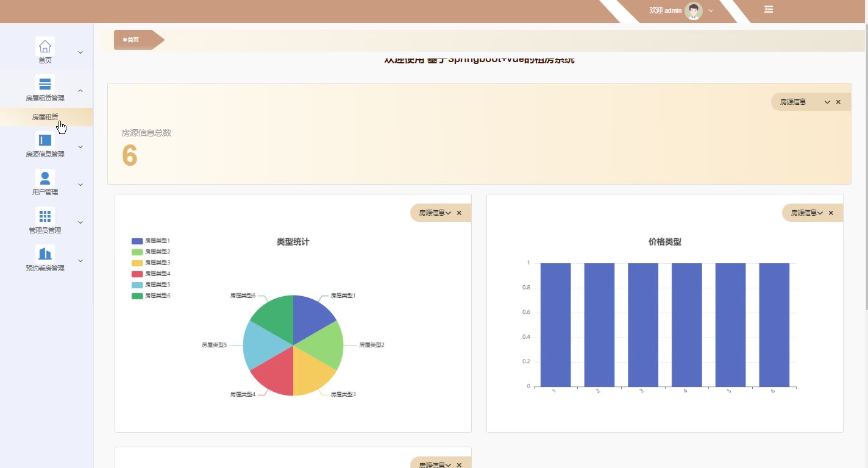Click bar labeled 4 in 价格类型 chart
The height and width of the screenshot is (468, 868).
686,325
